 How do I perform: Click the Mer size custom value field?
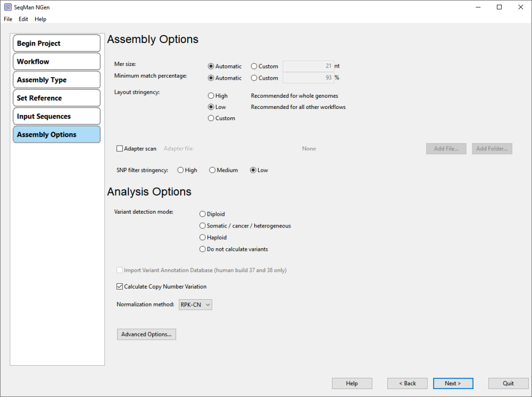click(x=309, y=66)
